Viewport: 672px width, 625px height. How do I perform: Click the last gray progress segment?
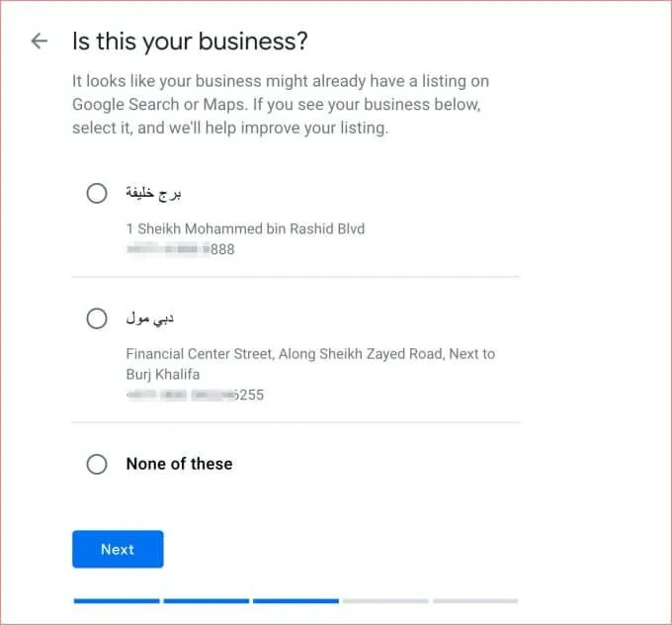[x=475, y=600]
